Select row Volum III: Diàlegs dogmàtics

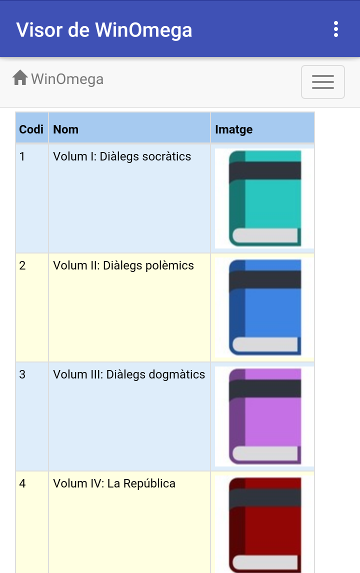coord(165,416)
